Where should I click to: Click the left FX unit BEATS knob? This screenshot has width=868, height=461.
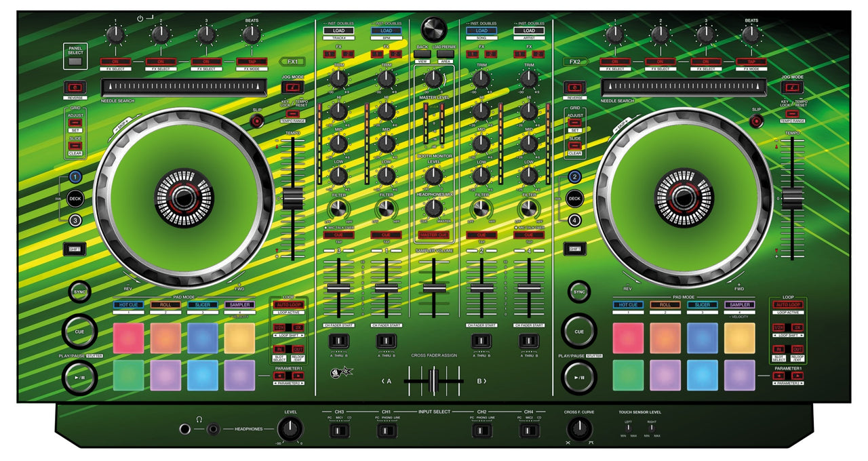pyautogui.click(x=252, y=35)
